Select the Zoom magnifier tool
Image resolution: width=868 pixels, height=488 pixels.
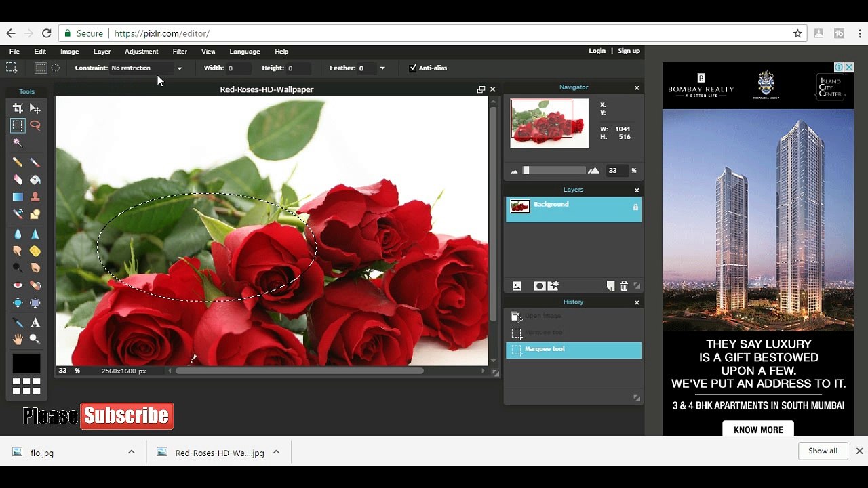click(x=35, y=339)
